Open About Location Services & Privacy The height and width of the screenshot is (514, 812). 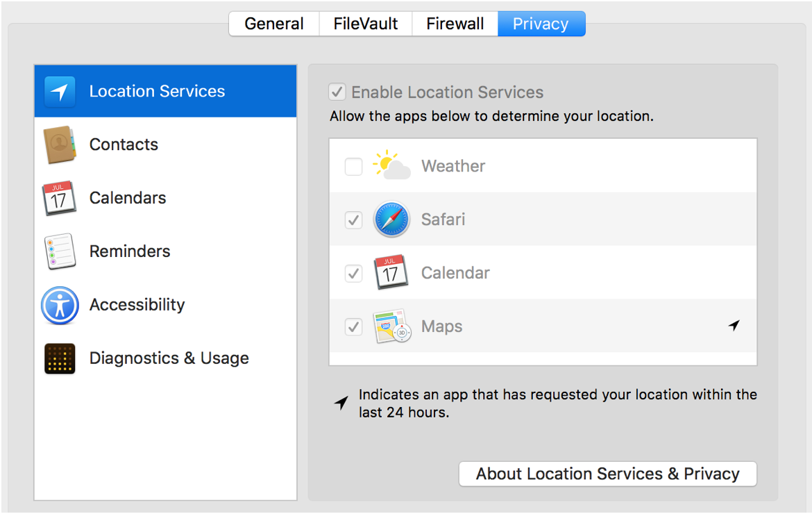607,474
